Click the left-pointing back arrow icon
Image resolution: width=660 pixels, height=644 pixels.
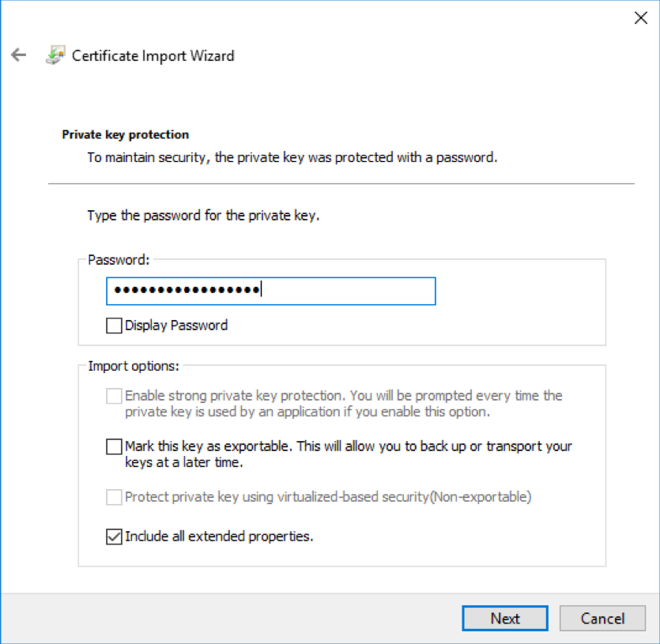[x=18, y=55]
